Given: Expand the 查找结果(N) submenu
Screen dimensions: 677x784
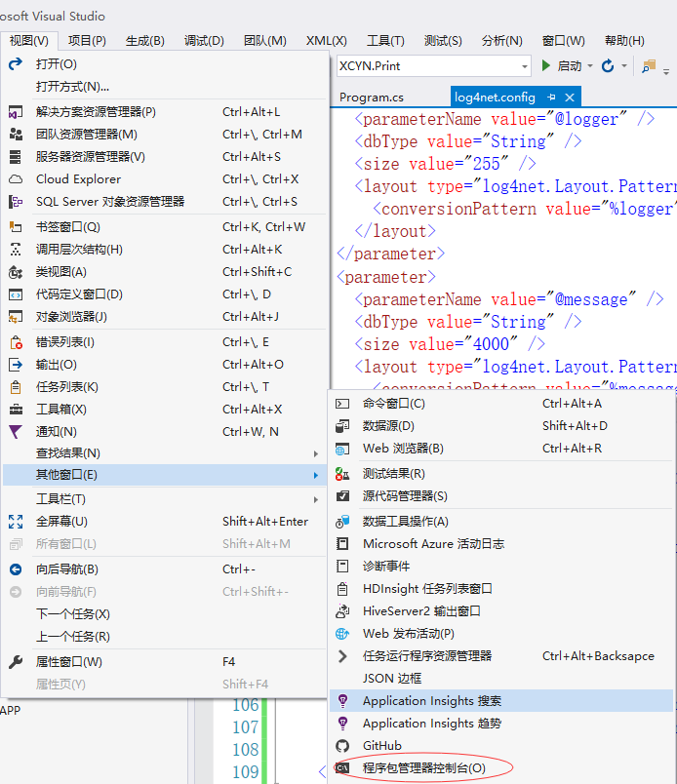Looking at the screenshot, I should click(316, 453).
